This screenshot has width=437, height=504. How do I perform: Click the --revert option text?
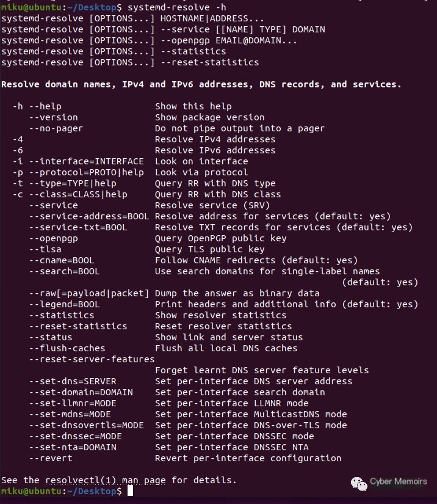pos(51,458)
